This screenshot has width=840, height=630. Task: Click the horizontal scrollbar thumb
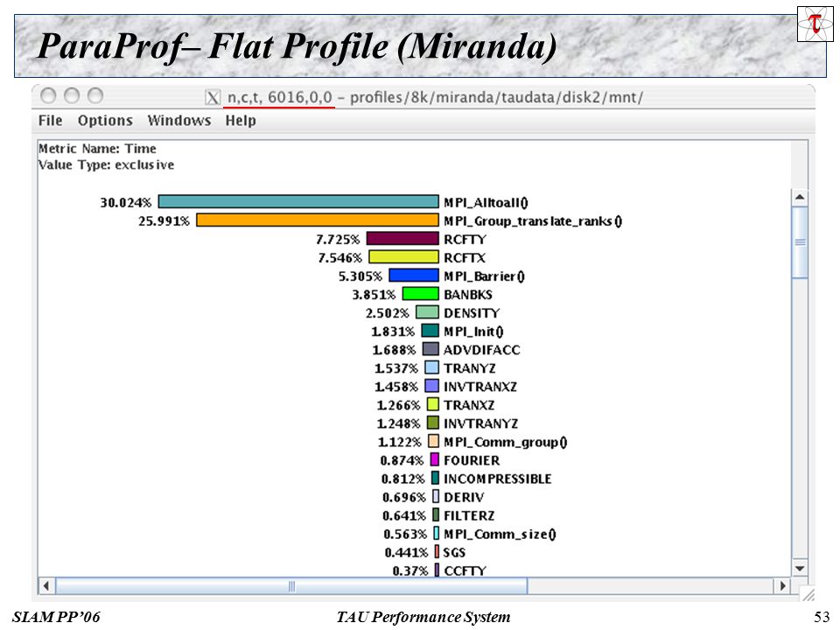[x=291, y=585]
